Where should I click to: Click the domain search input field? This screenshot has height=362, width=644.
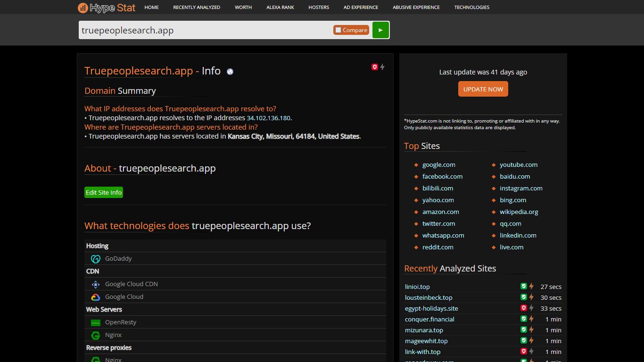206,30
